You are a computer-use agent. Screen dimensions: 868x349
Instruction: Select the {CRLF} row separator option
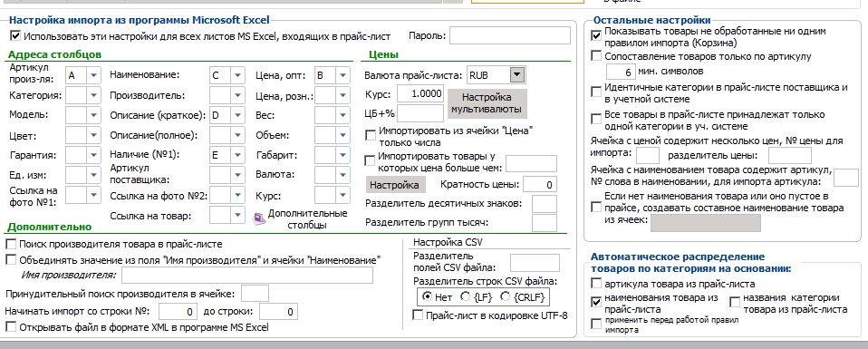[505, 297]
